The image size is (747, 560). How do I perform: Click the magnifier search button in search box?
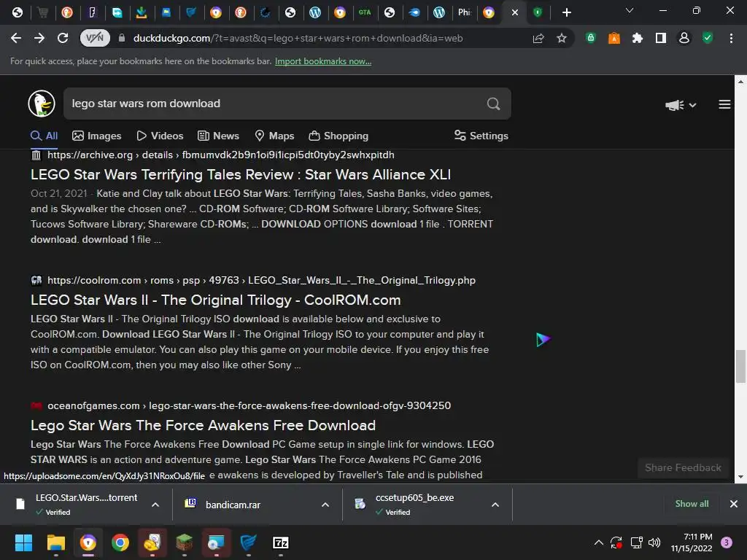coord(494,104)
